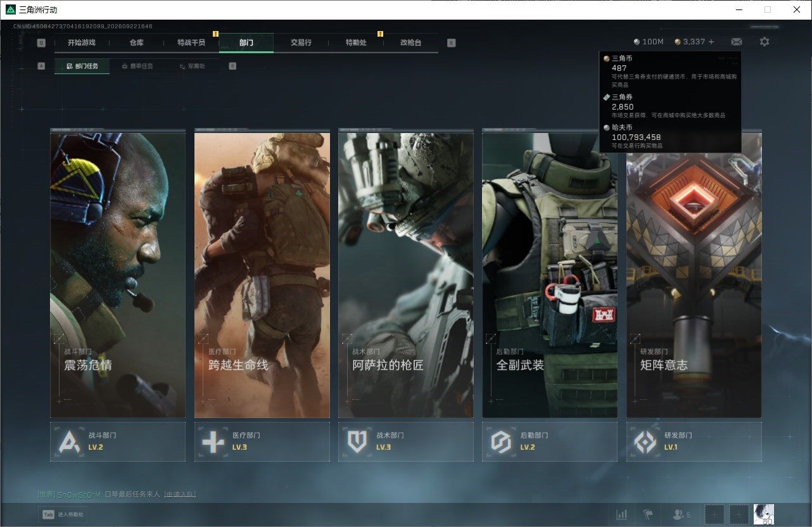Click the SnOwStOrM player name in chat
The width and height of the screenshot is (812, 527).
80,494
